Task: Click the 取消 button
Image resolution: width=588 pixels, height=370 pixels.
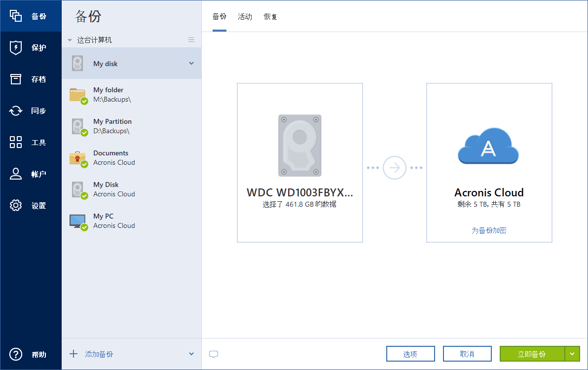Action: coord(467,354)
